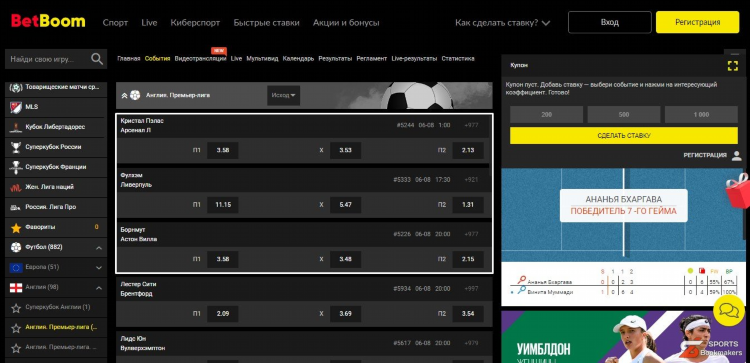Click the search magnifier icon
The height and width of the screenshot is (363, 750).
pyautogui.click(x=97, y=59)
